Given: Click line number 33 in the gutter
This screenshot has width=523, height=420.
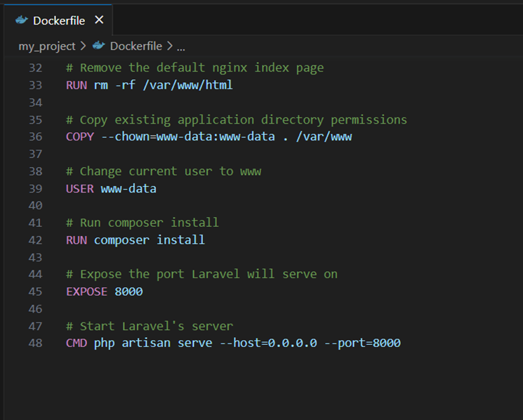Looking at the screenshot, I should tap(35, 85).
